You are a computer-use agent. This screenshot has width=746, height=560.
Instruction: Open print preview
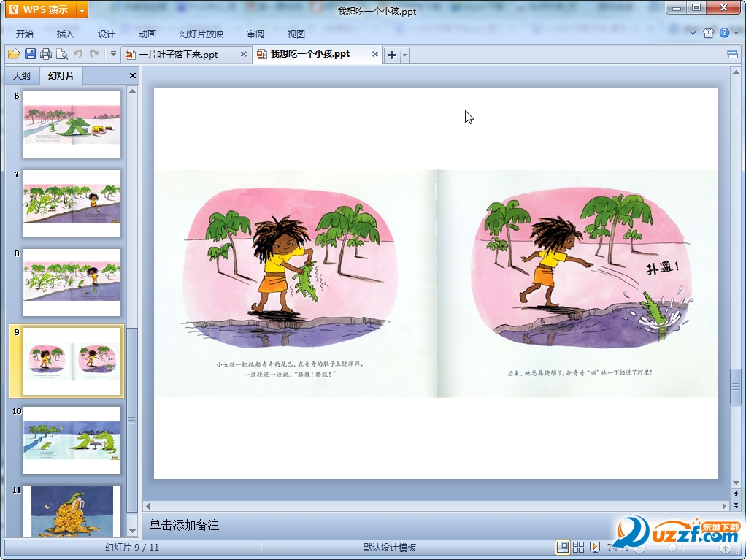click(62, 54)
